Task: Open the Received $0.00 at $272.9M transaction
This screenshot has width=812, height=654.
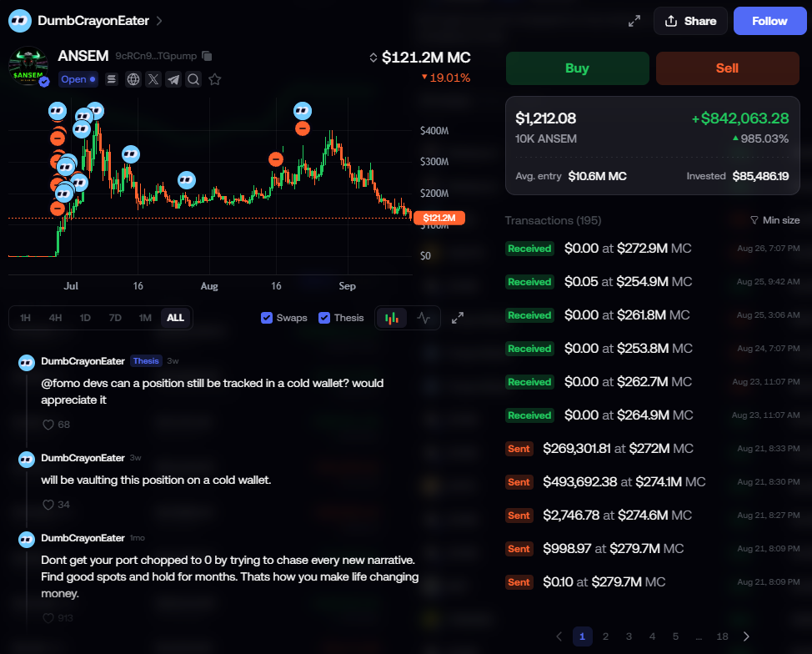Action: [653, 249]
